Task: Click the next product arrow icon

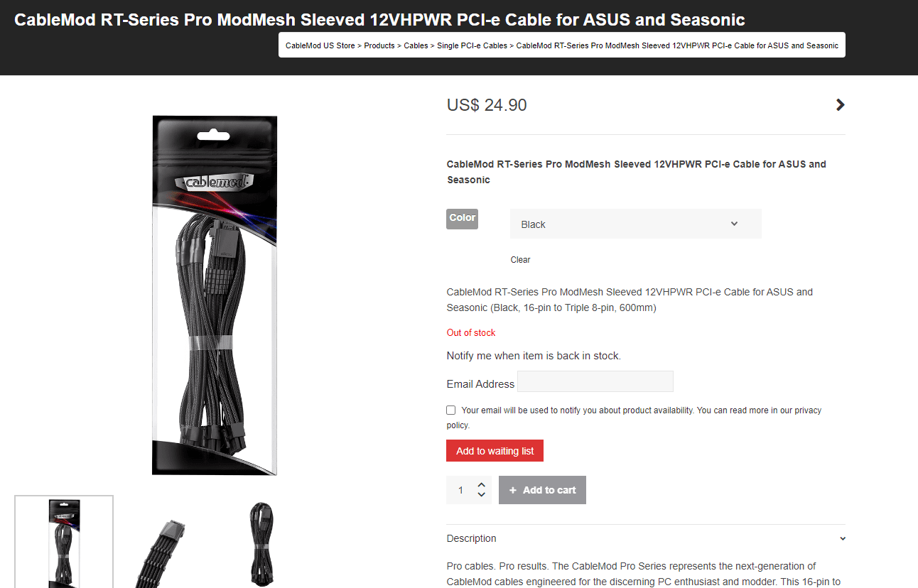Action: pos(840,105)
